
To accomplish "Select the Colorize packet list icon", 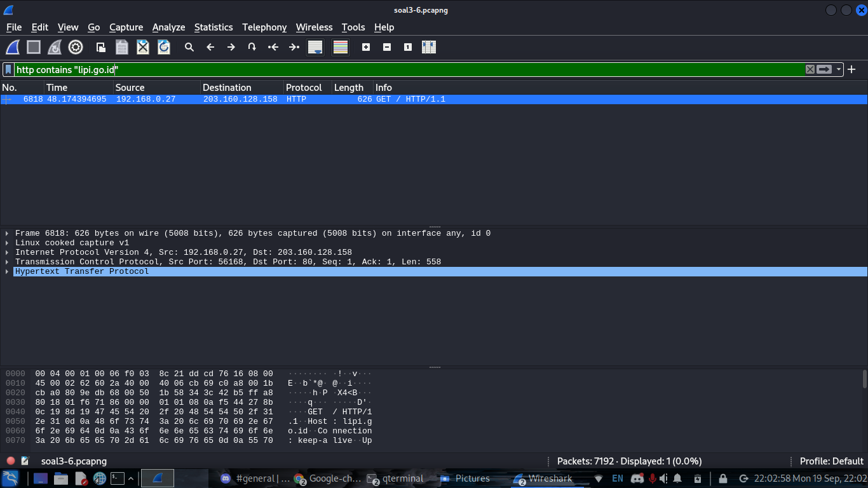I will pos(340,47).
